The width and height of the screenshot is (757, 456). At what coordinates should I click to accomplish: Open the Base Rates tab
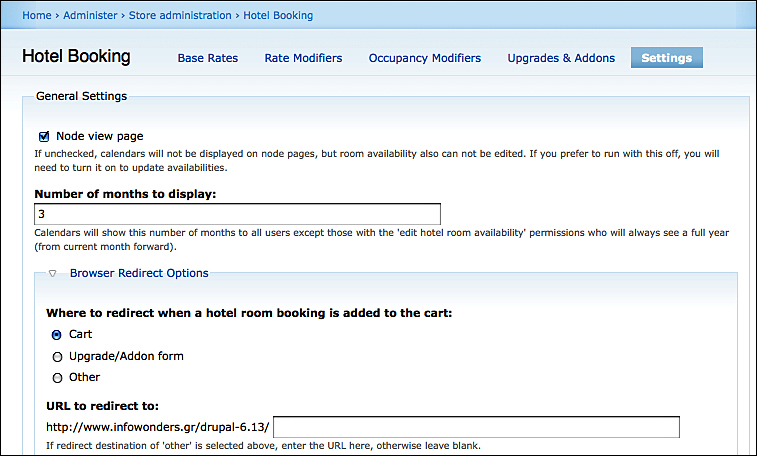pos(208,58)
